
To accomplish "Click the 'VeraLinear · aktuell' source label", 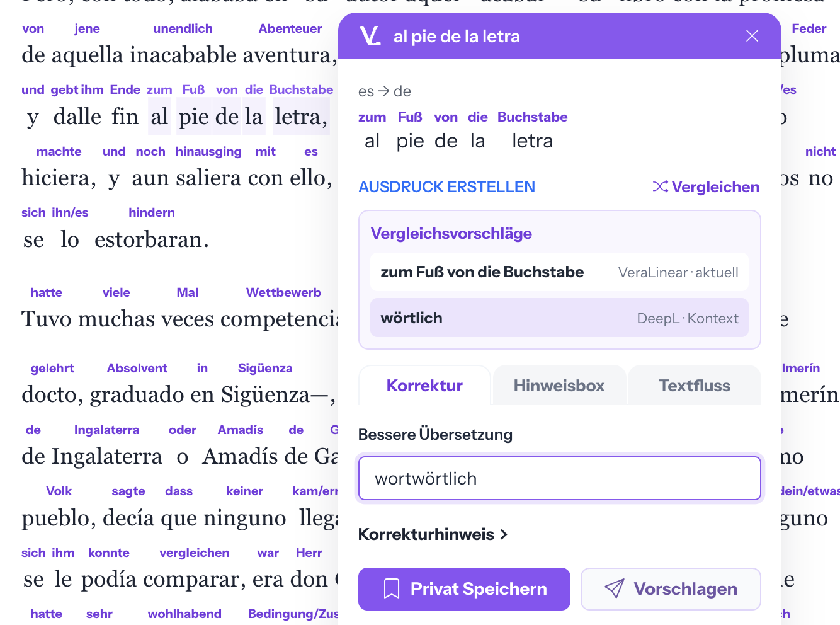I will [678, 272].
